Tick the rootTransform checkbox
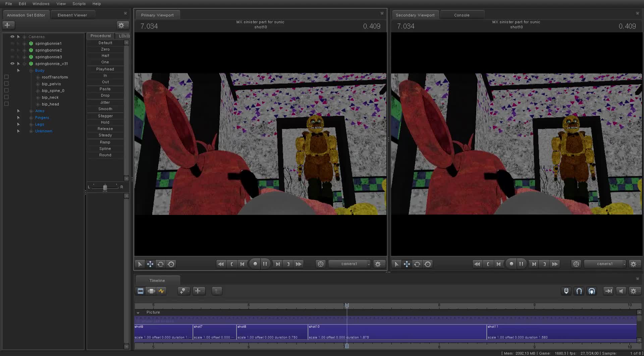 (6, 77)
